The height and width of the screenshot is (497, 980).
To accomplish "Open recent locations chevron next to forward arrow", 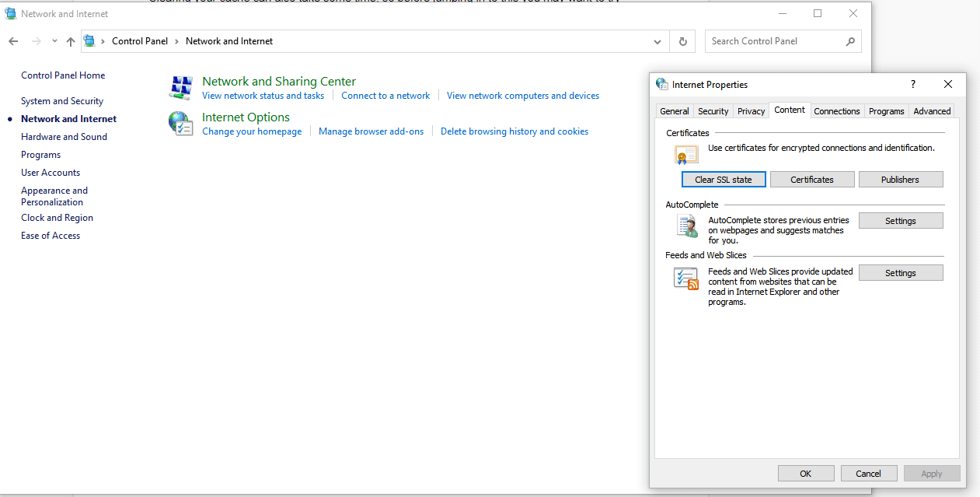I will click(x=53, y=40).
